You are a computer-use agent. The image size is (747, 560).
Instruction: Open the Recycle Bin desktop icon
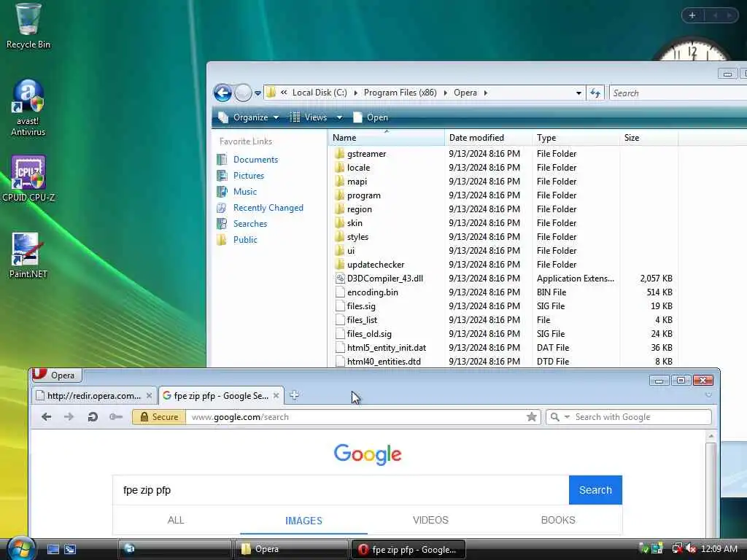[28, 26]
